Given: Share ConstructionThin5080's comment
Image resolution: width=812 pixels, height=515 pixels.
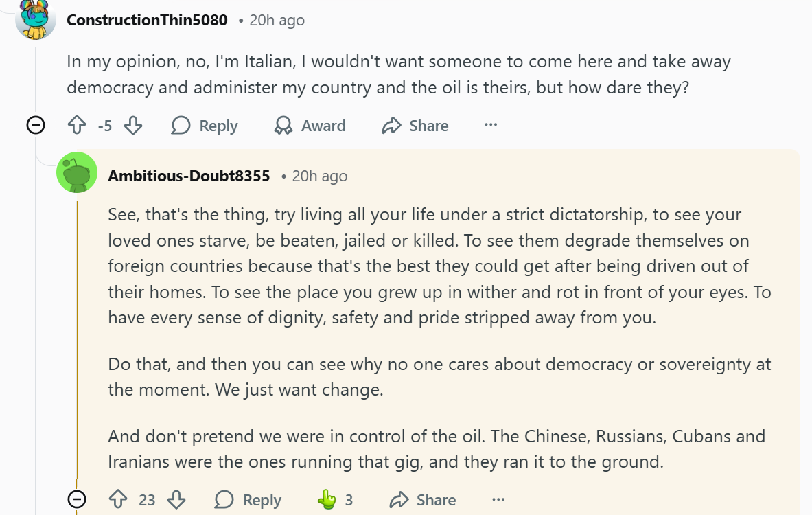Looking at the screenshot, I should point(415,126).
